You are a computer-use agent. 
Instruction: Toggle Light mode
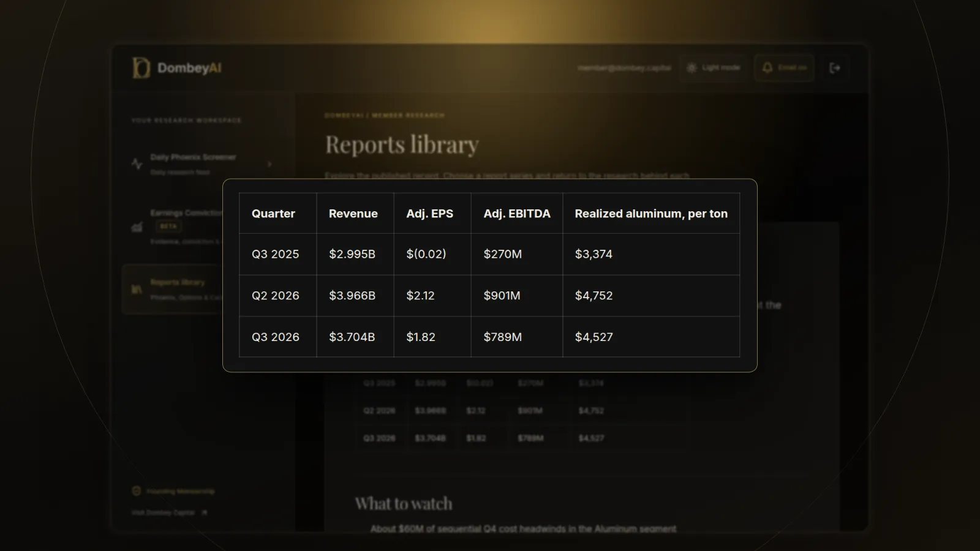point(714,67)
